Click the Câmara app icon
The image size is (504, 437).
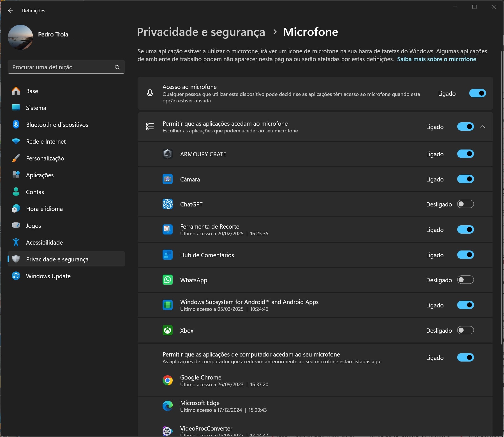(168, 179)
